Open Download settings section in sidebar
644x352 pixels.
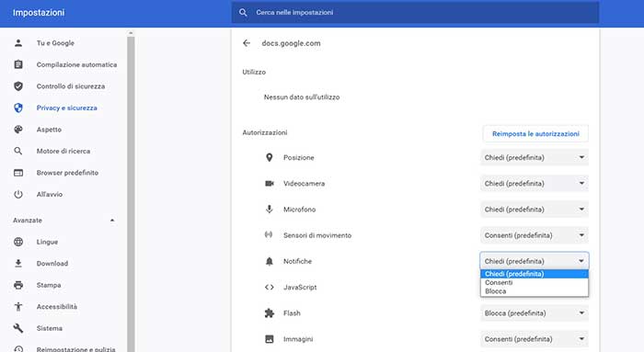point(52,264)
